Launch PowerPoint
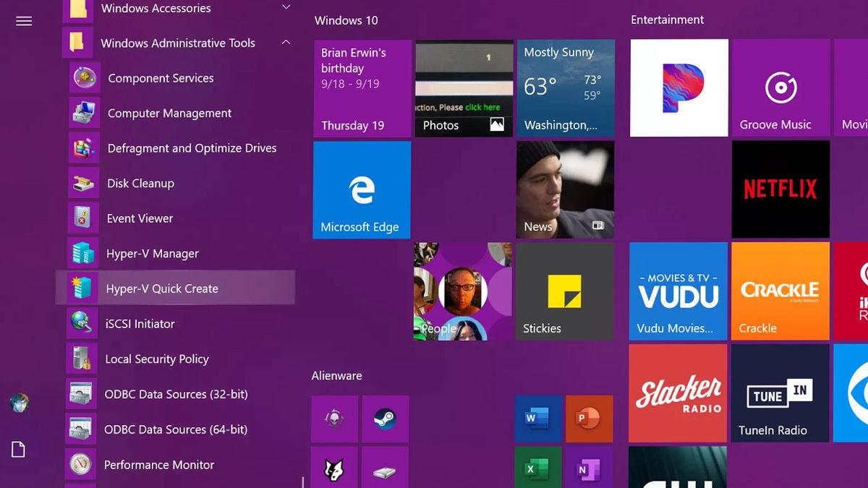The image size is (868, 488). pos(588,419)
